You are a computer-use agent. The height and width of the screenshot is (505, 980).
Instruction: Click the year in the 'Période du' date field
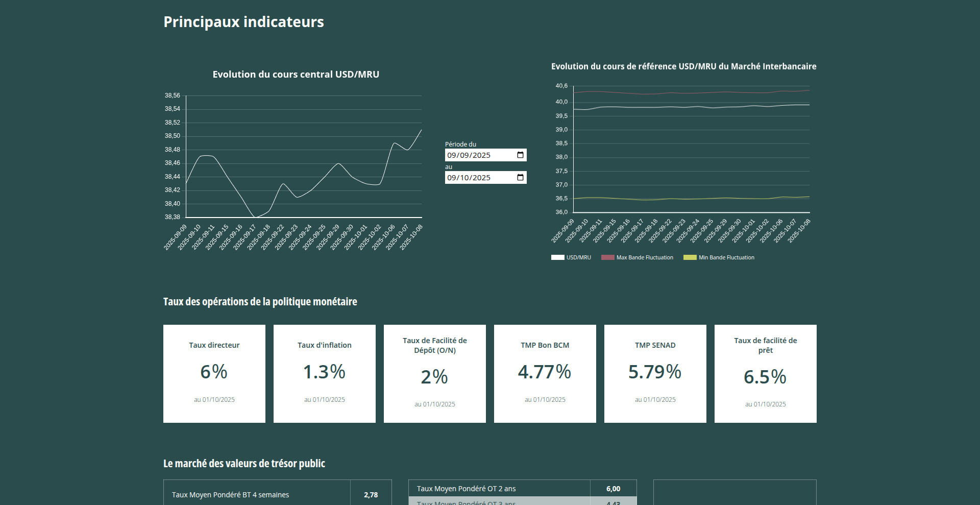click(481, 155)
